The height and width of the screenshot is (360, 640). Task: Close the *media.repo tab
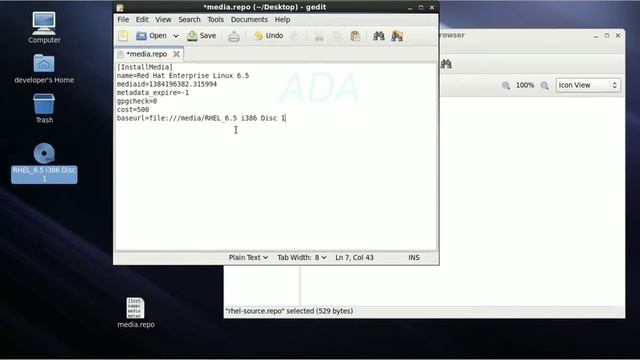[176, 54]
